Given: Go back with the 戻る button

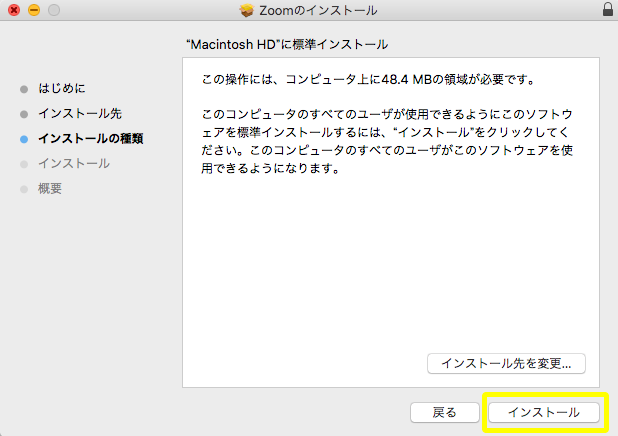Looking at the screenshot, I should (444, 412).
